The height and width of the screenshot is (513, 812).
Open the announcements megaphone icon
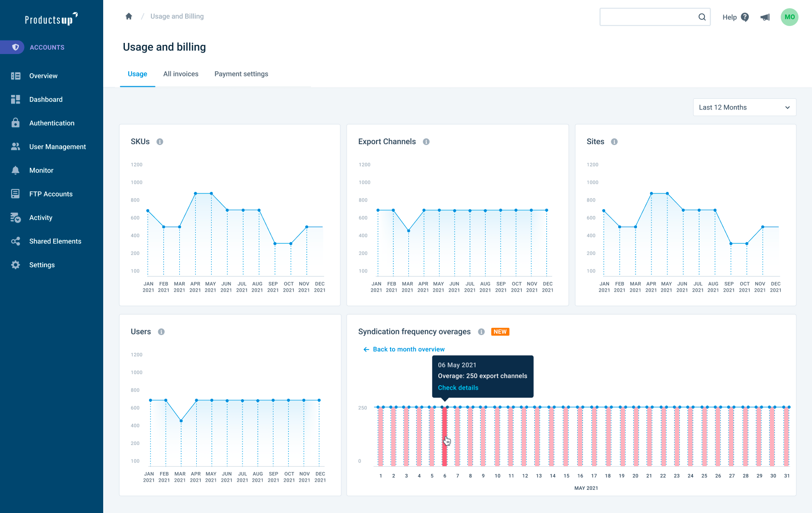point(765,17)
